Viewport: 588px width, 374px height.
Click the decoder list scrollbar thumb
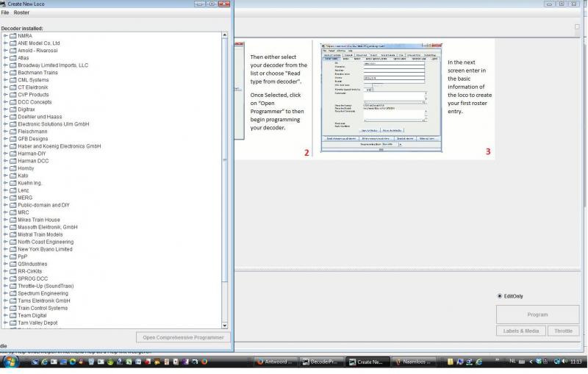tap(225, 160)
